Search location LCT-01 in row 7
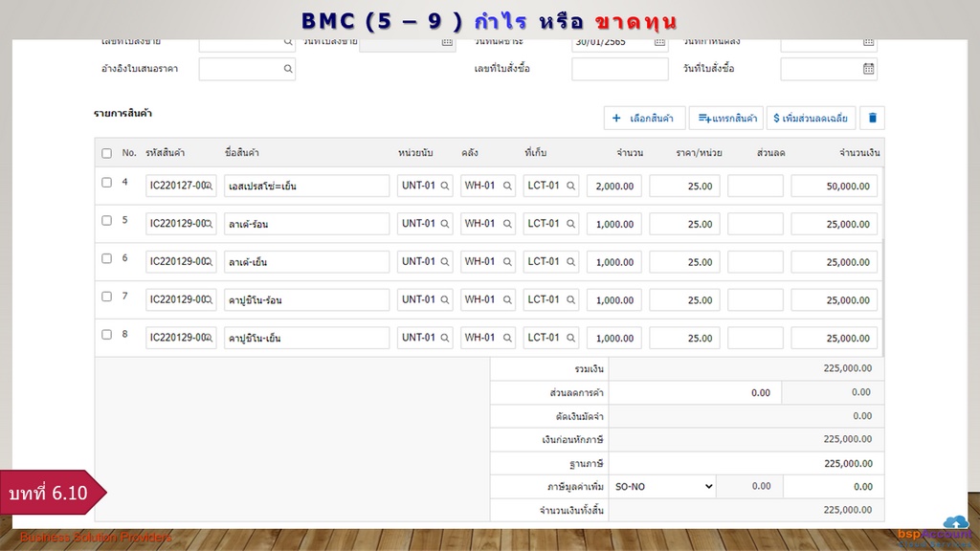The image size is (980, 551). click(570, 299)
